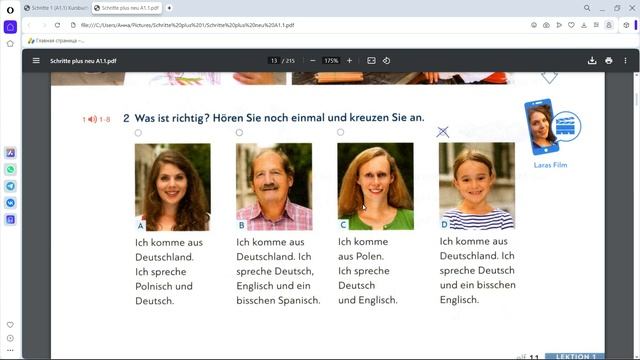Play the audio track 1-8 speaker icon
640x360 pixels.
[x=93, y=119]
